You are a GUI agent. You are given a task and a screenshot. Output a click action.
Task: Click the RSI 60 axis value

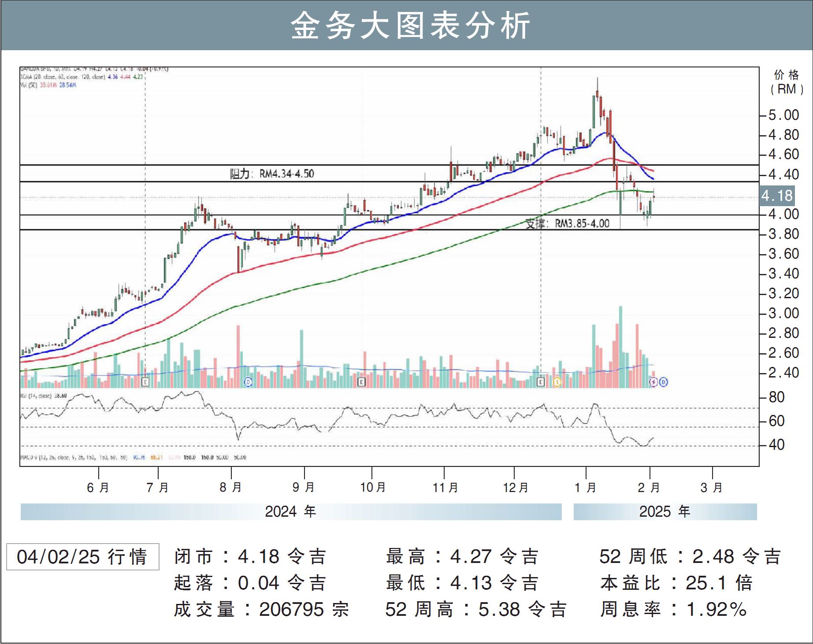(777, 422)
